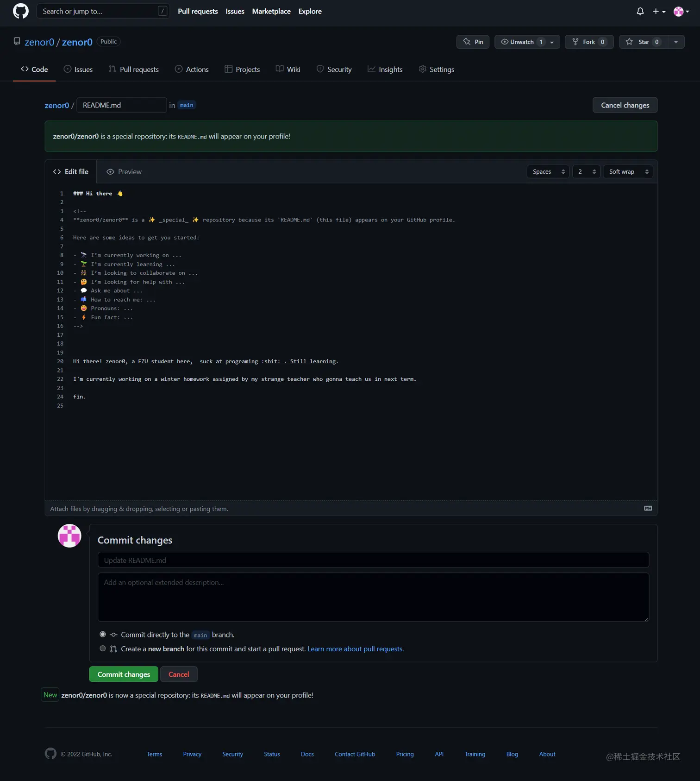Click the red Cancel button
Image resolution: width=700 pixels, height=781 pixels.
[x=179, y=674]
